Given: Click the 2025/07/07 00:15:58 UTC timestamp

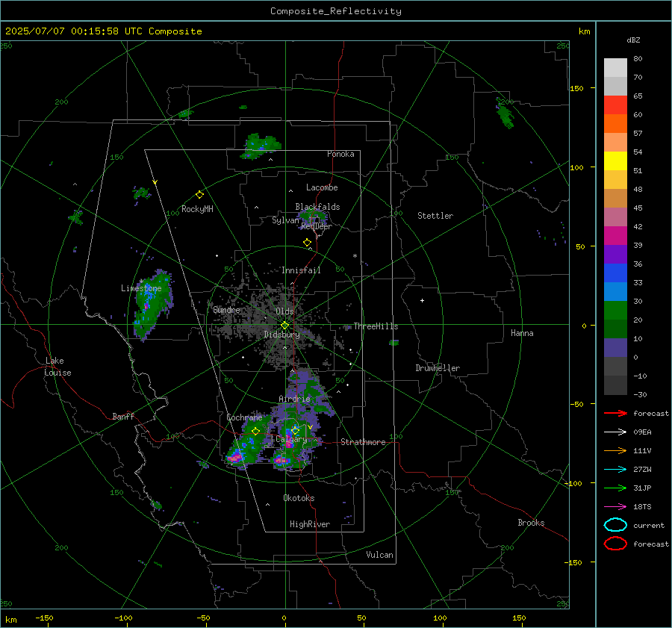Looking at the screenshot, I should 68,31.
